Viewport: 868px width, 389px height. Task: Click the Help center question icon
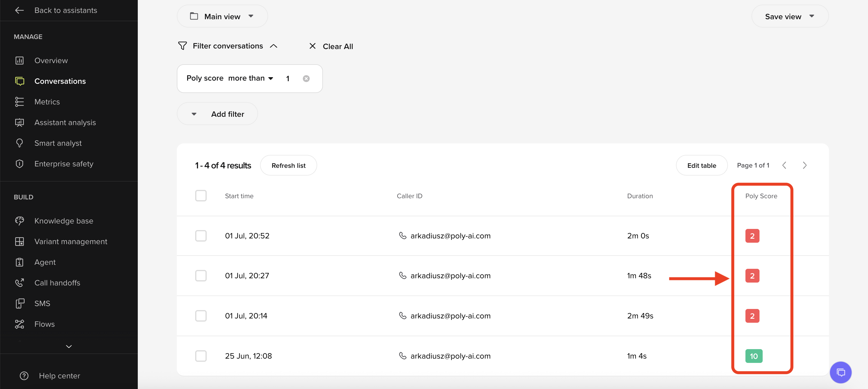point(24,376)
